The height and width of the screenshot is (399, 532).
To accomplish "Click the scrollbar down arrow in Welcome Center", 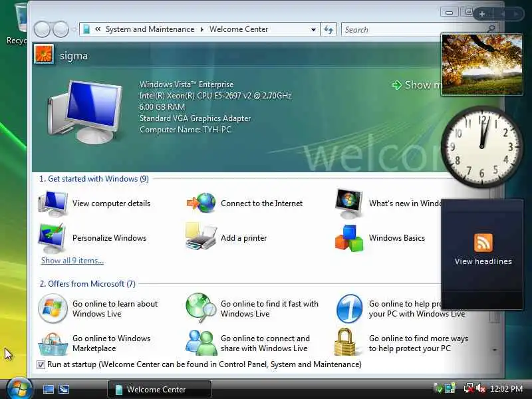I will [x=495, y=350].
